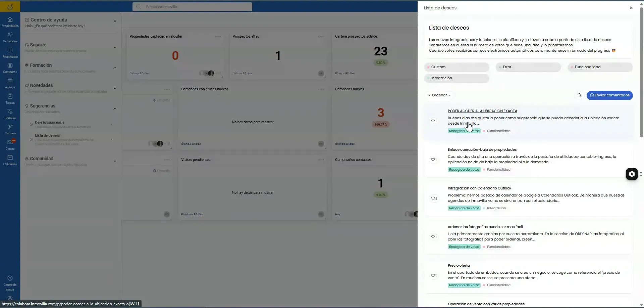Click the scrollbar down arrow in wish list
Screen dimensions: 644x308
[x=641, y=305]
